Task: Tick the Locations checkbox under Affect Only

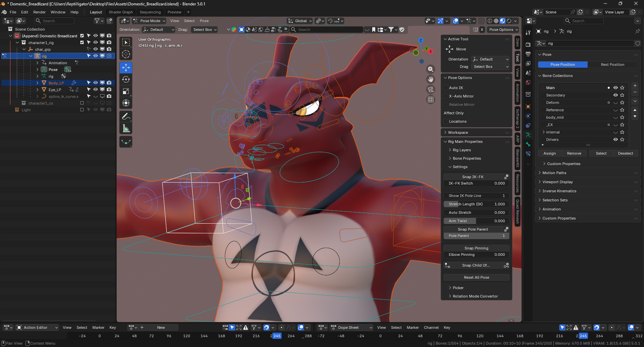Action: [446, 121]
